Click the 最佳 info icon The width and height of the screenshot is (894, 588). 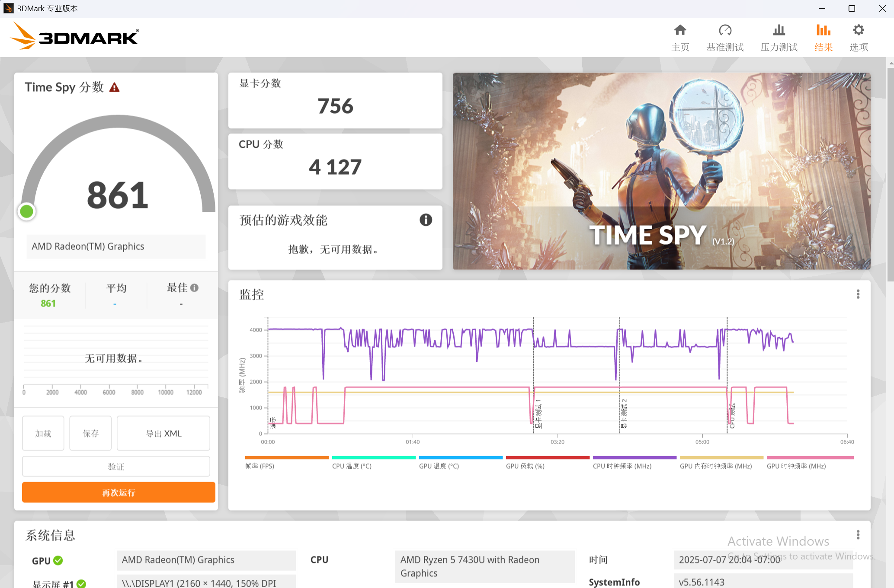pyautogui.click(x=195, y=288)
